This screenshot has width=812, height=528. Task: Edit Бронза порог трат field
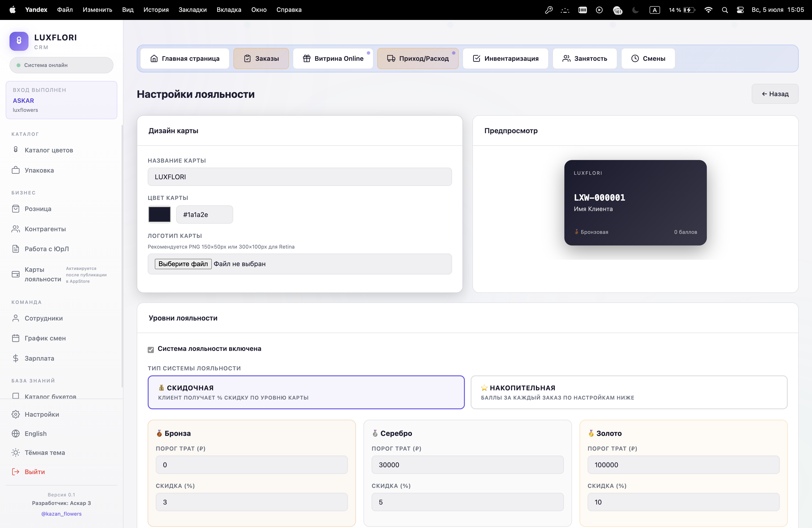tap(251, 465)
